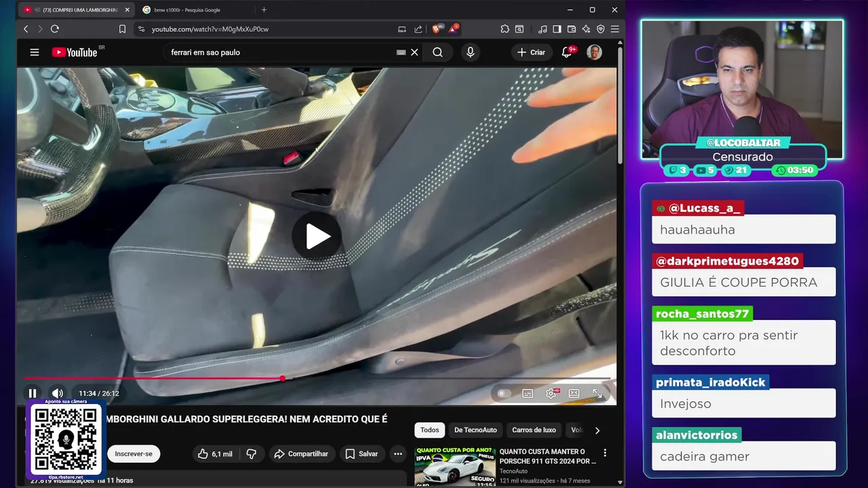Click the red scrubber handle
Screen dimensions: 868x488
tap(282, 378)
